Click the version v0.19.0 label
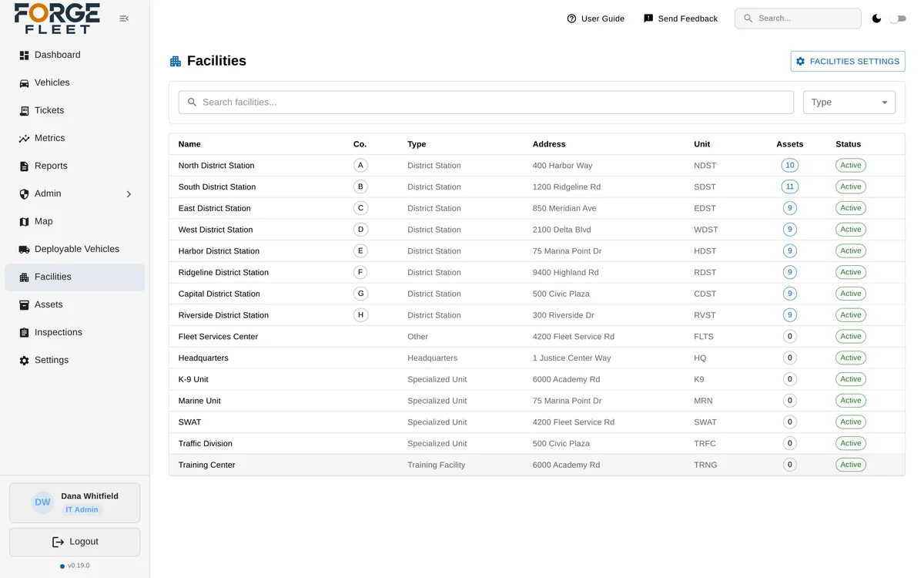 [x=79, y=566]
